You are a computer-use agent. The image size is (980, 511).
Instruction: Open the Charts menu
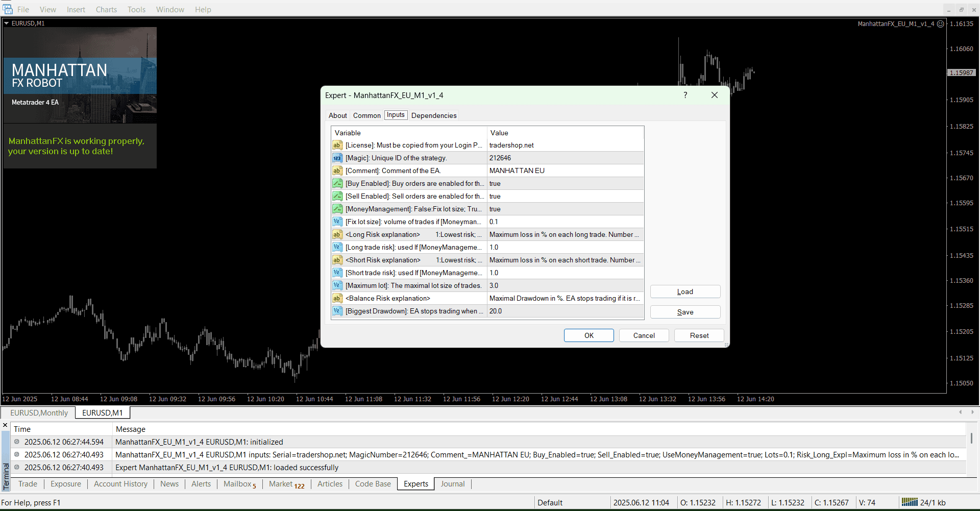[x=106, y=9]
